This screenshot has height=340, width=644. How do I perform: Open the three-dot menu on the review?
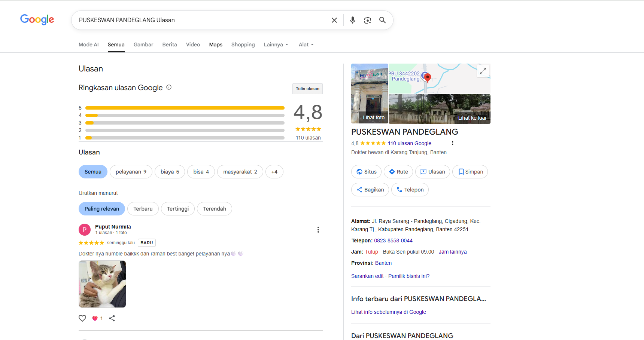[x=318, y=229]
